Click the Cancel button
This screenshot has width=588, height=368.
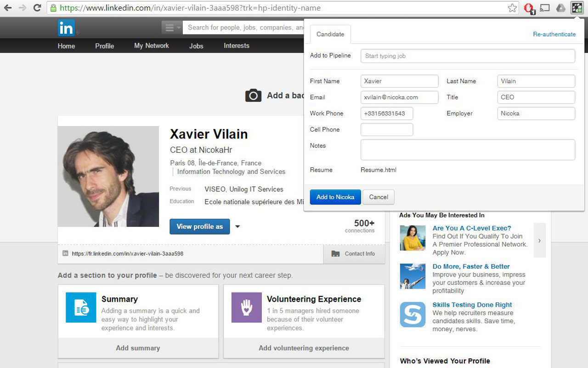click(x=379, y=197)
